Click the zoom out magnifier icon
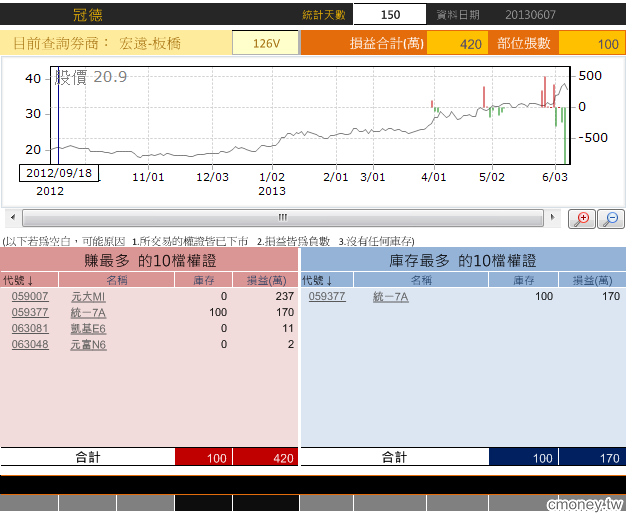 pyautogui.click(x=610, y=219)
